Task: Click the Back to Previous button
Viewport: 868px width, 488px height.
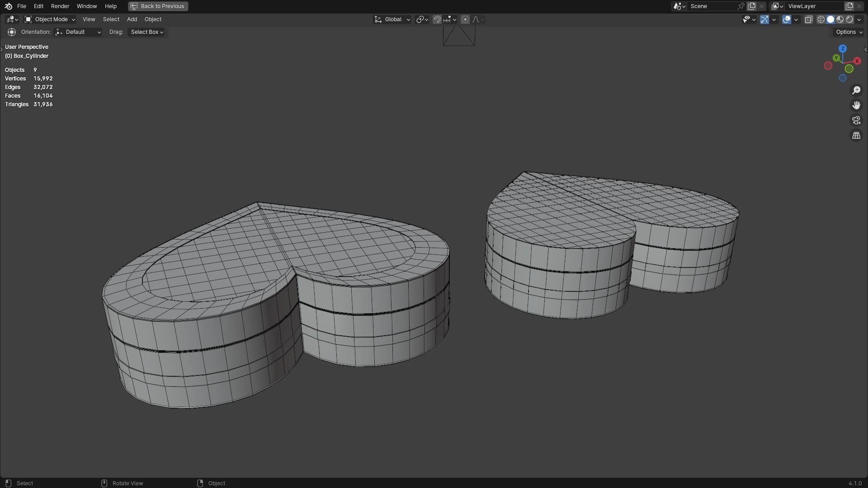Action: point(158,6)
